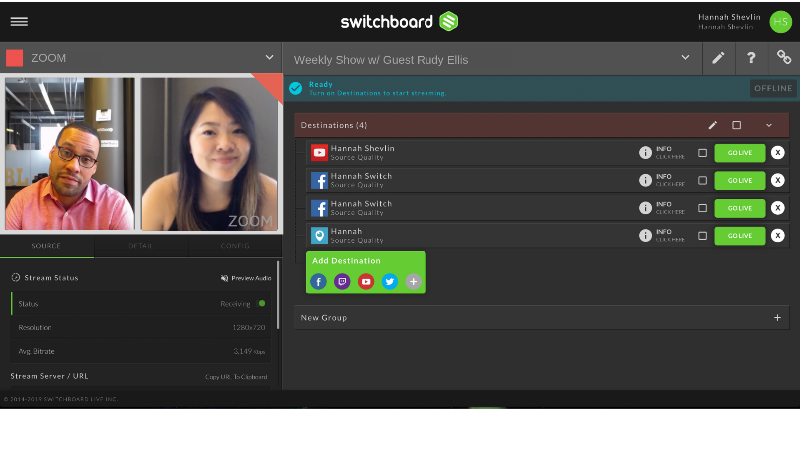
Task: Click the ZOOM video preview thumbnail
Action: coord(141,154)
